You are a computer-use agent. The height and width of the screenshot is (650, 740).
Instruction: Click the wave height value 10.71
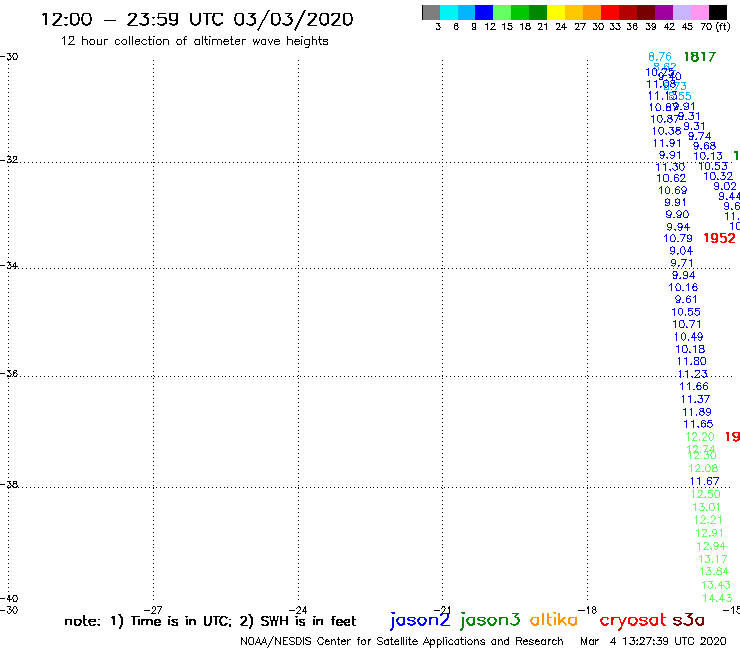(687, 324)
